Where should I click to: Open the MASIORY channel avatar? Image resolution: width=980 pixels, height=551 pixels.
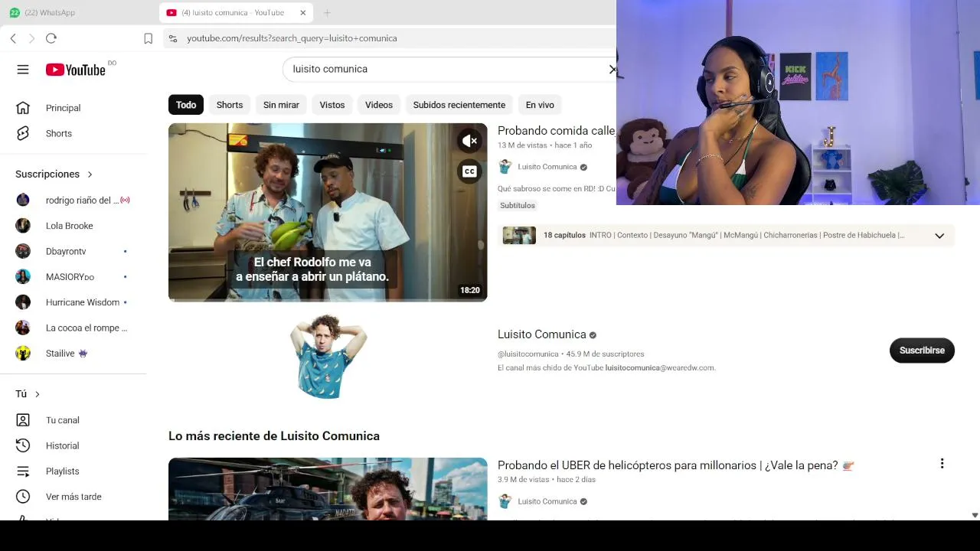click(x=23, y=276)
